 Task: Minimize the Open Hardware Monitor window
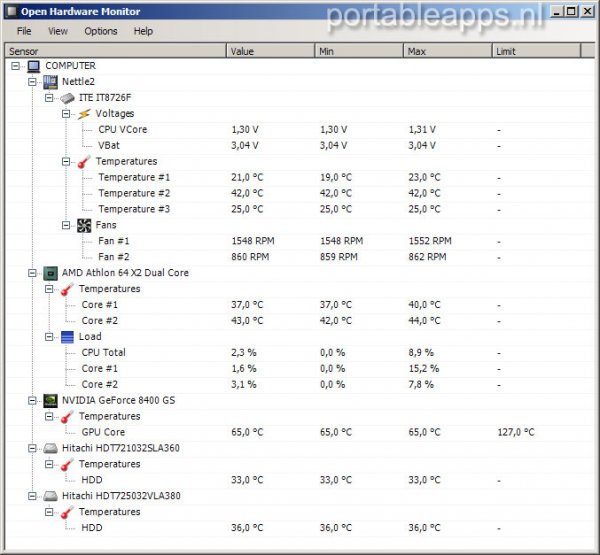click(x=556, y=11)
